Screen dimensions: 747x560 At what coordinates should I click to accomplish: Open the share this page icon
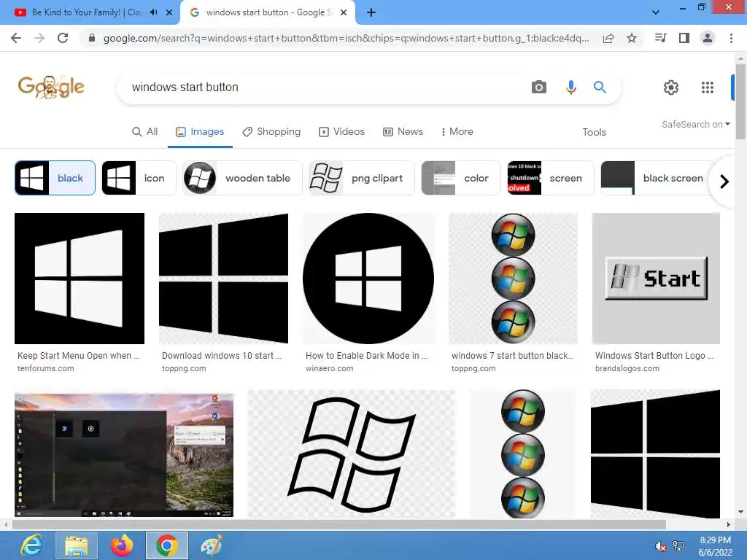pyautogui.click(x=608, y=38)
